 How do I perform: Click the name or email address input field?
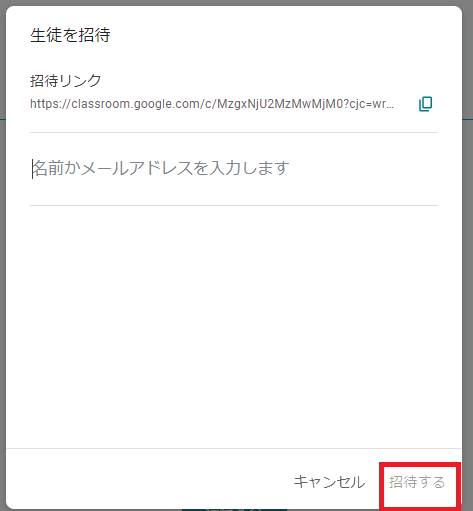tap(234, 168)
